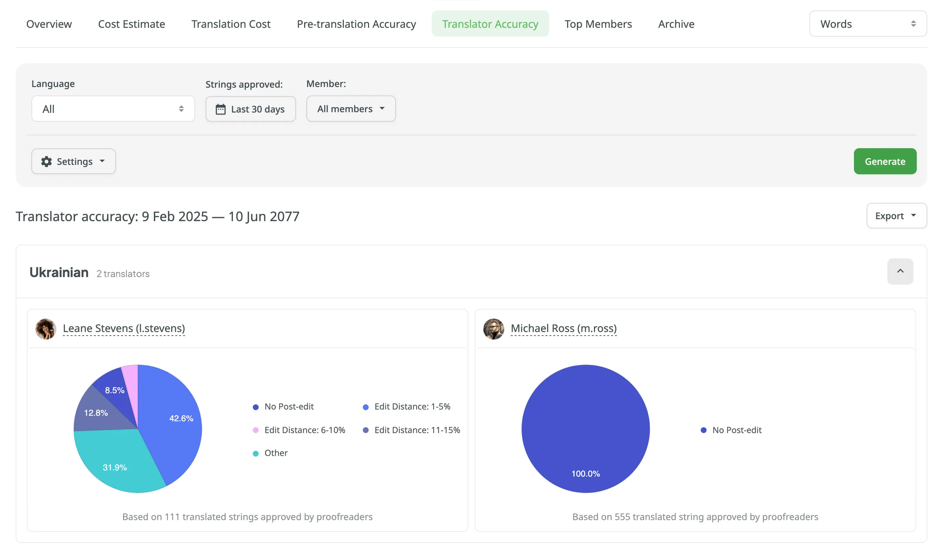Click Michael Ross' 100.0% pie chart
Screen dimensions: 943x560
[585, 428]
